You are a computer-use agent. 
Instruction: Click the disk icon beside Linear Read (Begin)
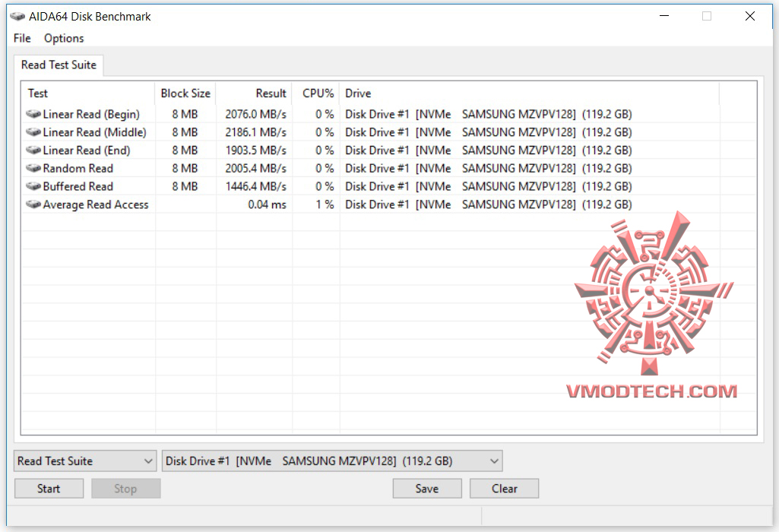pos(33,114)
